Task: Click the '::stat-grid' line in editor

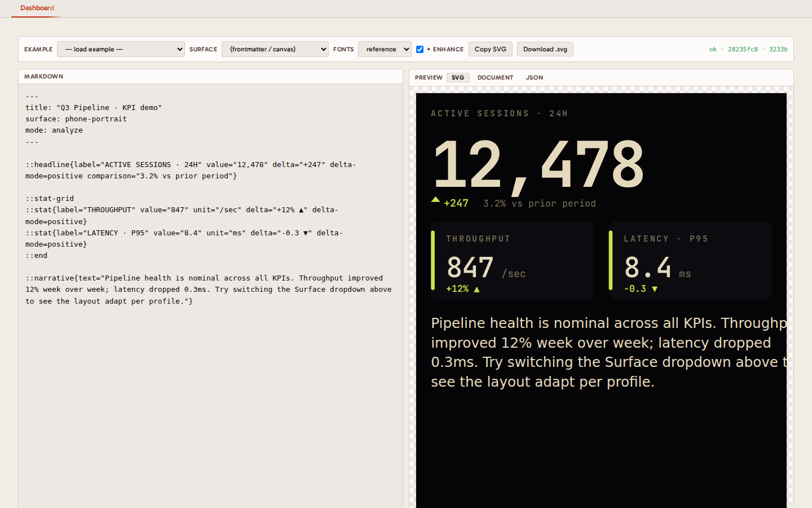Action: (x=50, y=198)
